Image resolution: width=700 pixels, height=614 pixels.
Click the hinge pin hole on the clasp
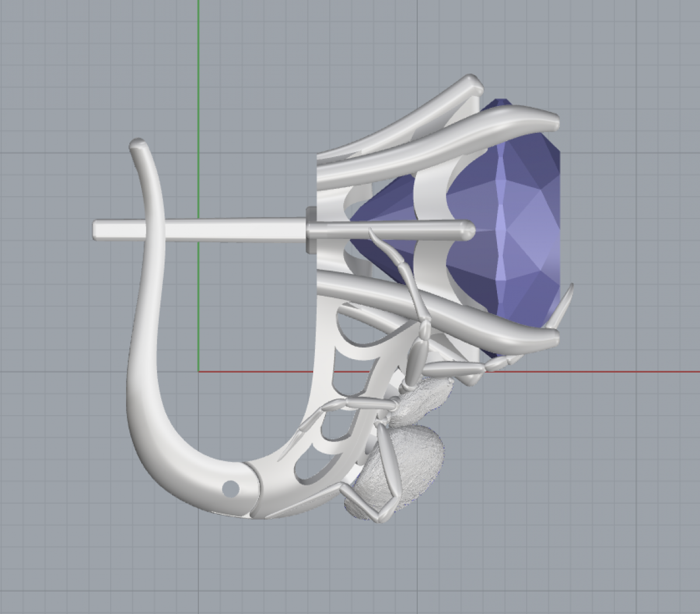click(x=231, y=488)
